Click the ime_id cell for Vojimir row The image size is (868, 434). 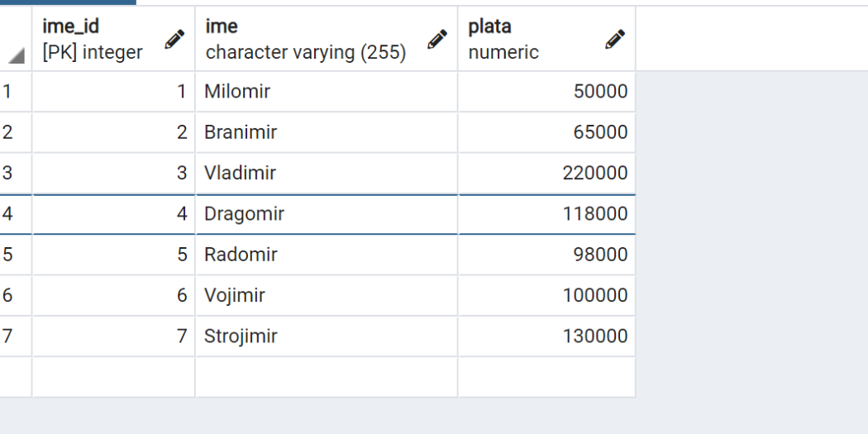coord(113,295)
